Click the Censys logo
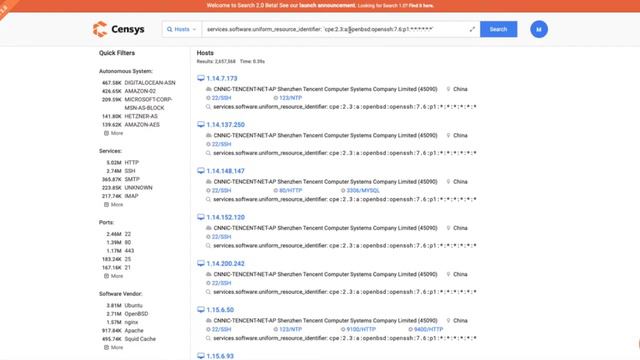The width and height of the screenshot is (640, 360). tap(119, 29)
